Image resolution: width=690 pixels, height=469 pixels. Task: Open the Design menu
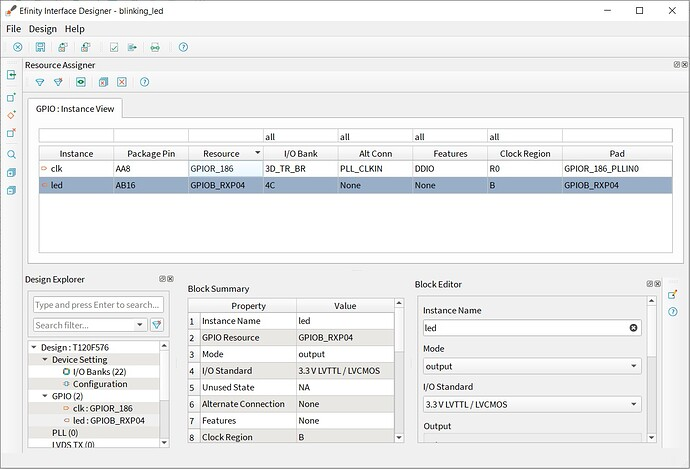pyautogui.click(x=42, y=29)
